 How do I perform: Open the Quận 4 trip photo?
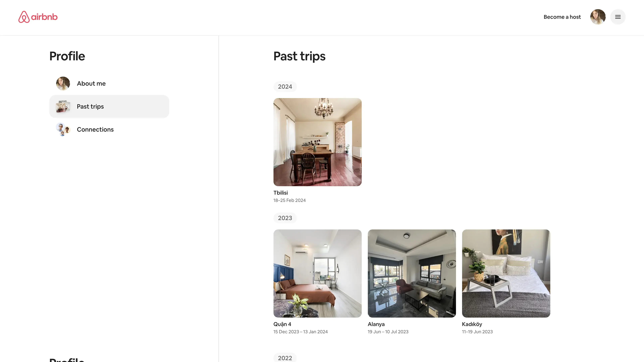tap(317, 273)
